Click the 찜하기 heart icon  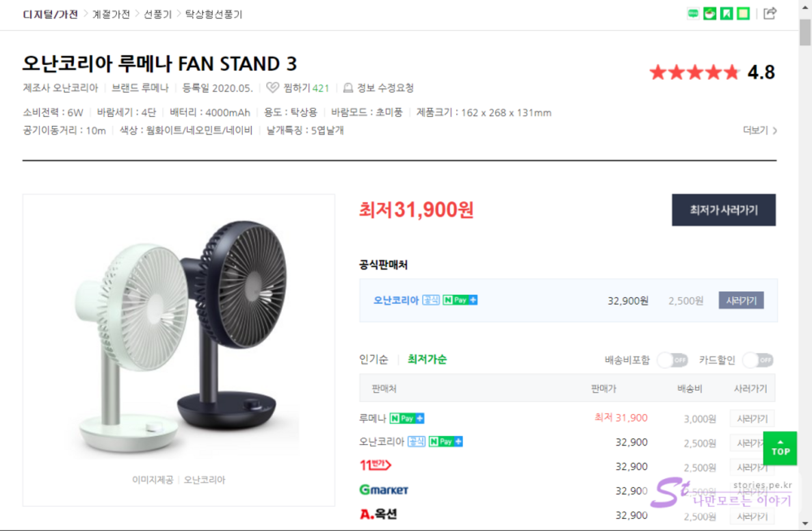273,88
